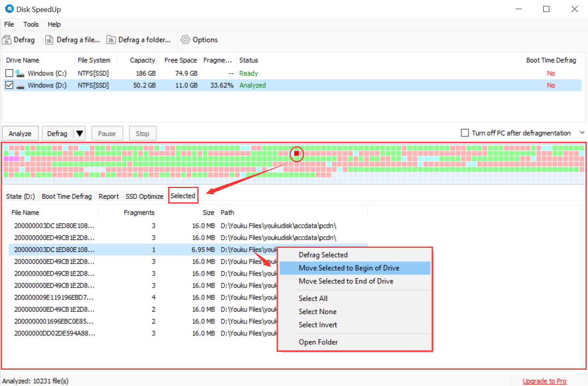This screenshot has height=386, width=588.
Task: Open the Defrag a file tool
Action: (73, 39)
